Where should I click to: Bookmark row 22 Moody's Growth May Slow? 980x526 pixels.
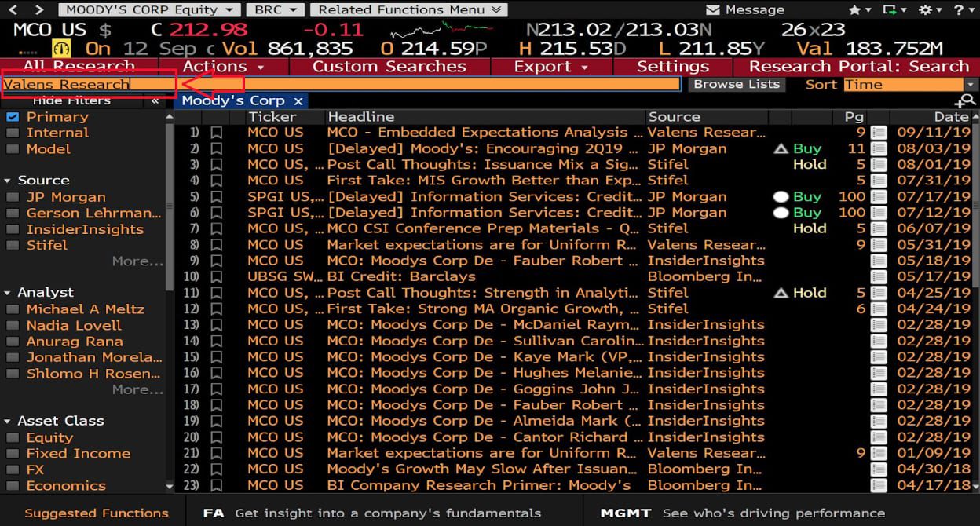coord(216,469)
